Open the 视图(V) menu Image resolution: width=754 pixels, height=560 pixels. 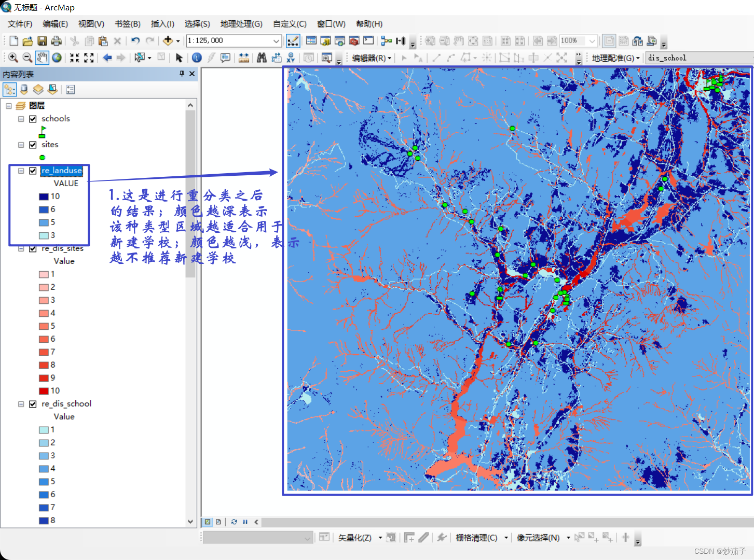[91, 24]
